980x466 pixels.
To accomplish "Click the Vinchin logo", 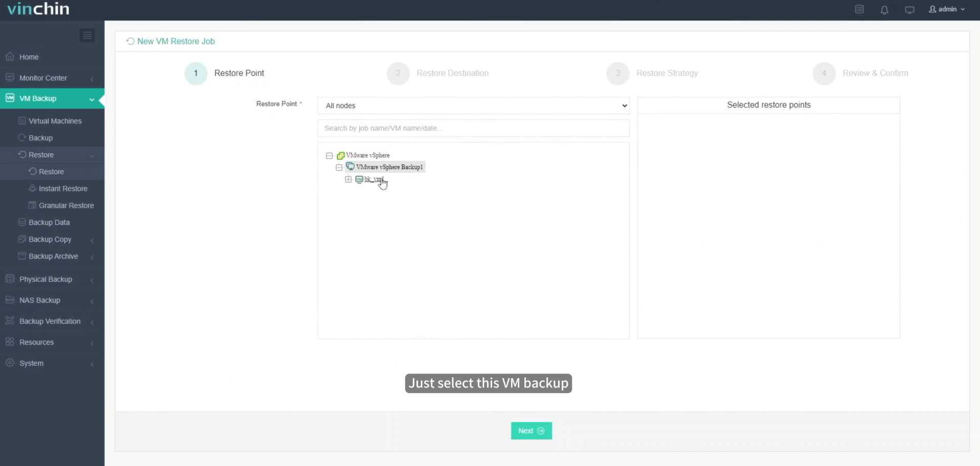I will click(38, 9).
